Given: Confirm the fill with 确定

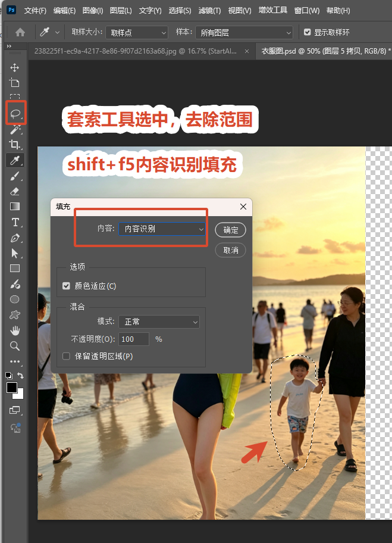Looking at the screenshot, I should pos(230,230).
